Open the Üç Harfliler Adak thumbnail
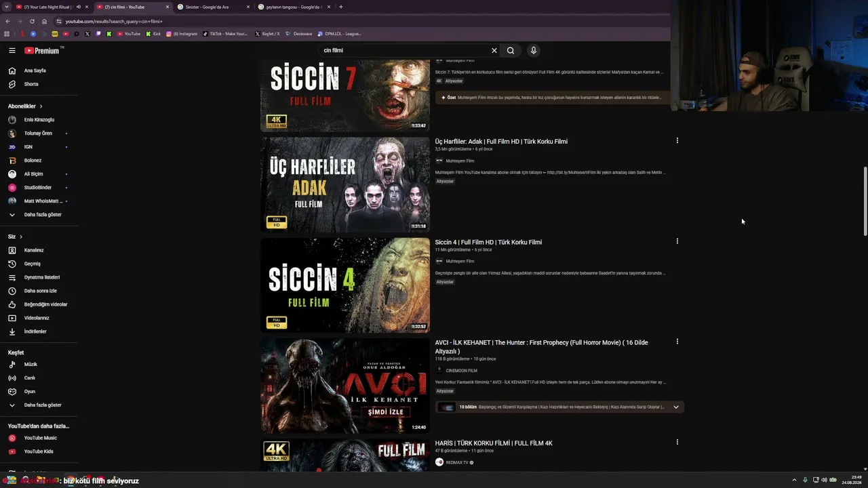 tap(345, 185)
